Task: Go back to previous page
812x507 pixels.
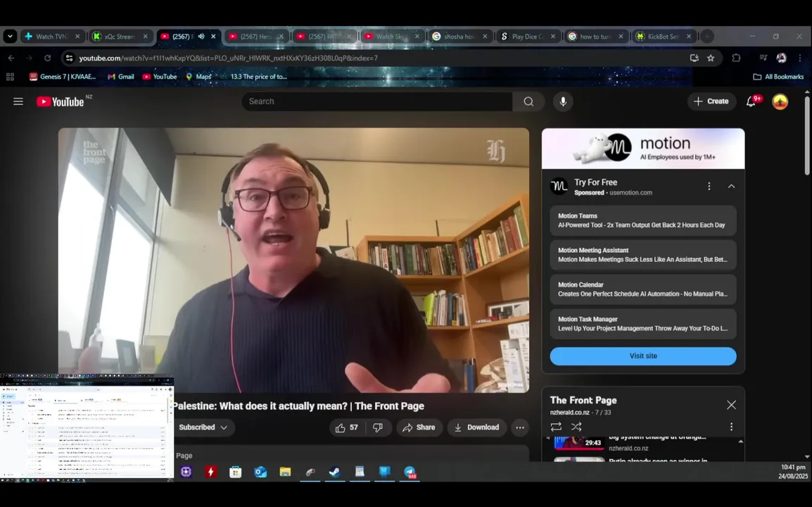Action: [11, 58]
